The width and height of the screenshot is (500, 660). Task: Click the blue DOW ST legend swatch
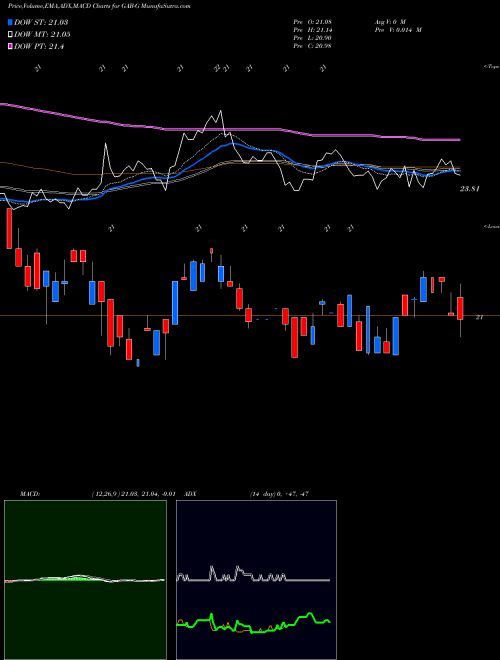(11, 22)
